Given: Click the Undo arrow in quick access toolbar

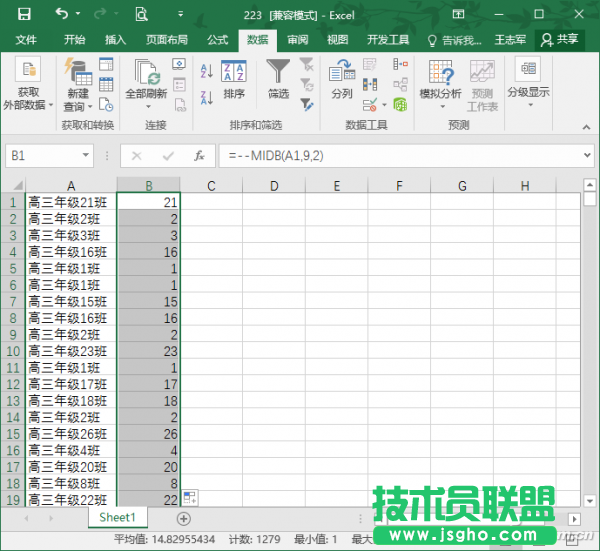Looking at the screenshot, I should (62, 14).
